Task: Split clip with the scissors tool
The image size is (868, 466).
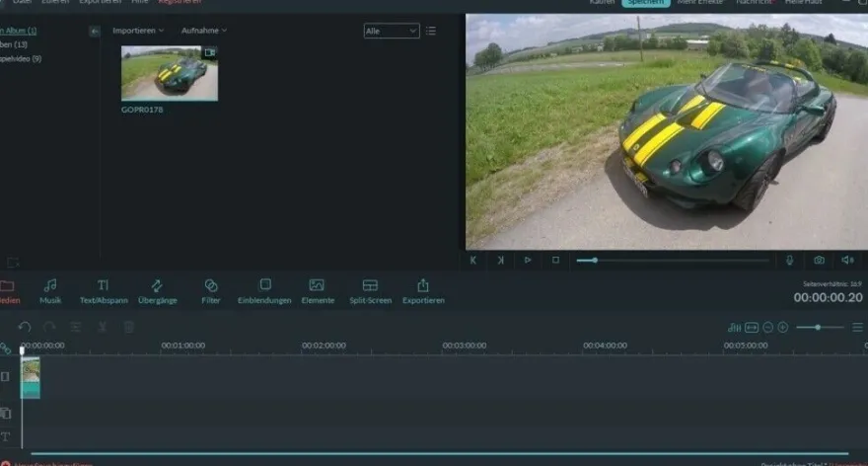Action: pyautogui.click(x=103, y=327)
